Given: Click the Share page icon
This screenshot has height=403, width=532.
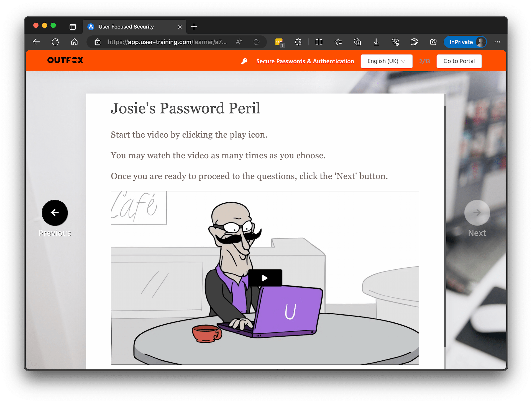Looking at the screenshot, I should pyautogui.click(x=433, y=42).
